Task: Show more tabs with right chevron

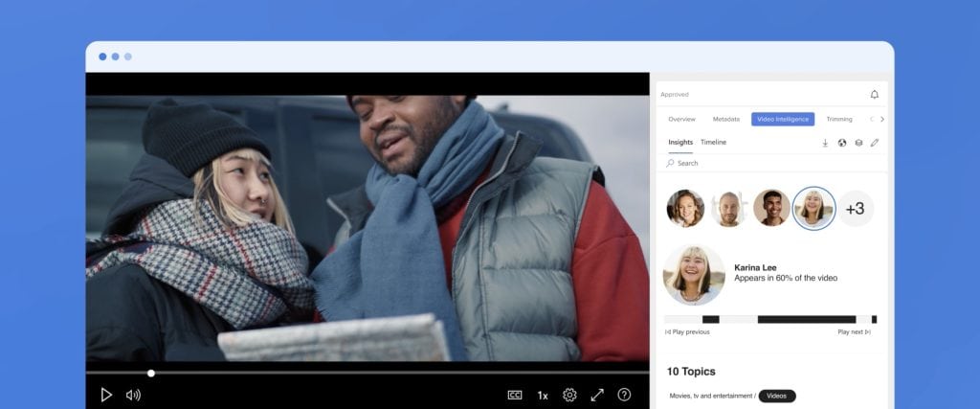Action: 881,119
